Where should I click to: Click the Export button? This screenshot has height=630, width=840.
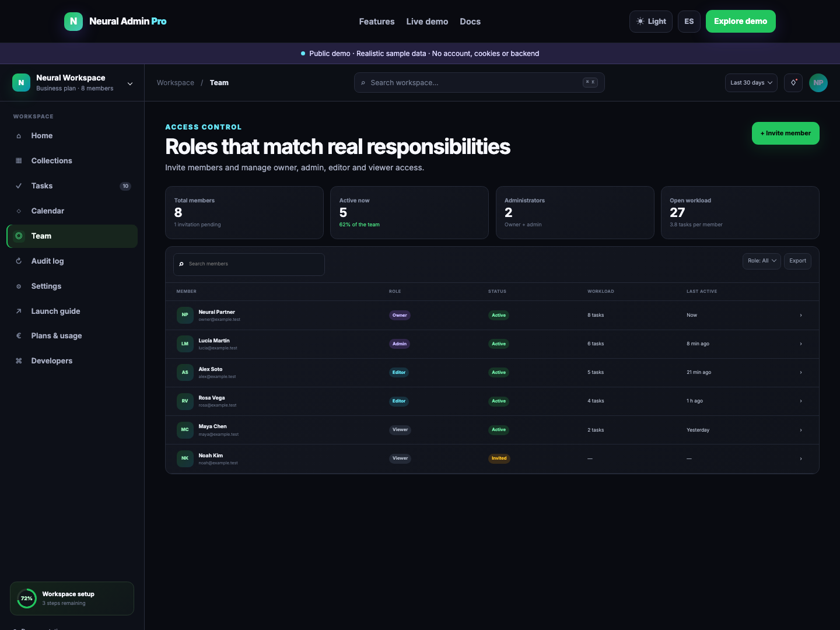[x=797, y=261]
